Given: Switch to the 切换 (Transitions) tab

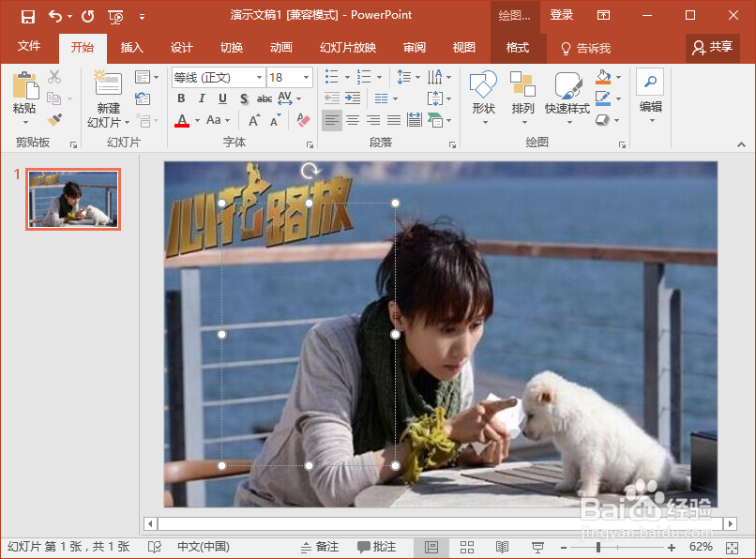Looking at the screenshot, I should tap(232, 47).
